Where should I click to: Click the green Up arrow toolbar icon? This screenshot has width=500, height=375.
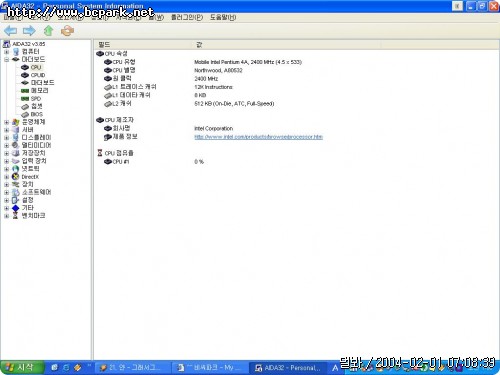(x=49, y=31)
